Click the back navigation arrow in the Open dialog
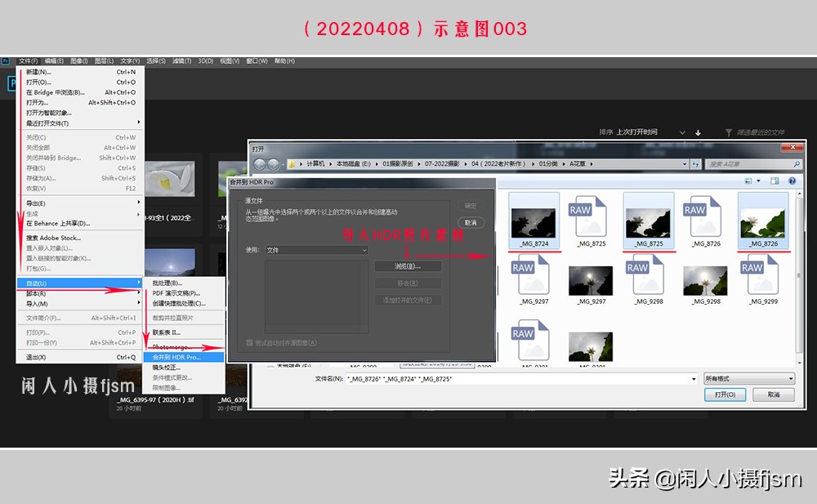Image resolution: width=817 pixels, height=504 pixels. pyautogui.click(x=261, y=163)
